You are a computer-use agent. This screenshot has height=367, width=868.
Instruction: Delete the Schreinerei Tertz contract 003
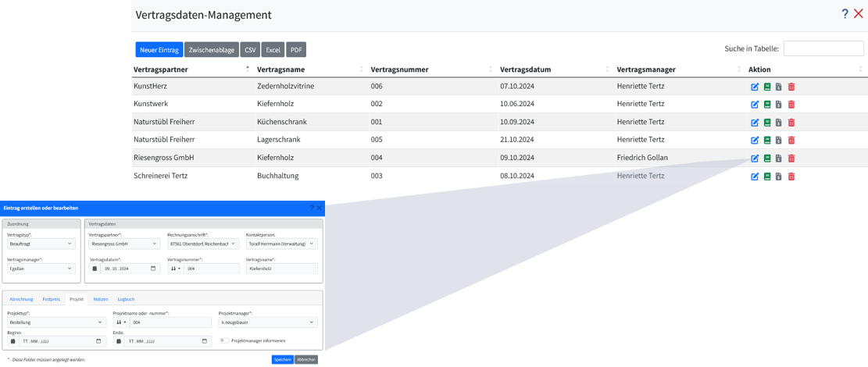(x=791, y=176)
